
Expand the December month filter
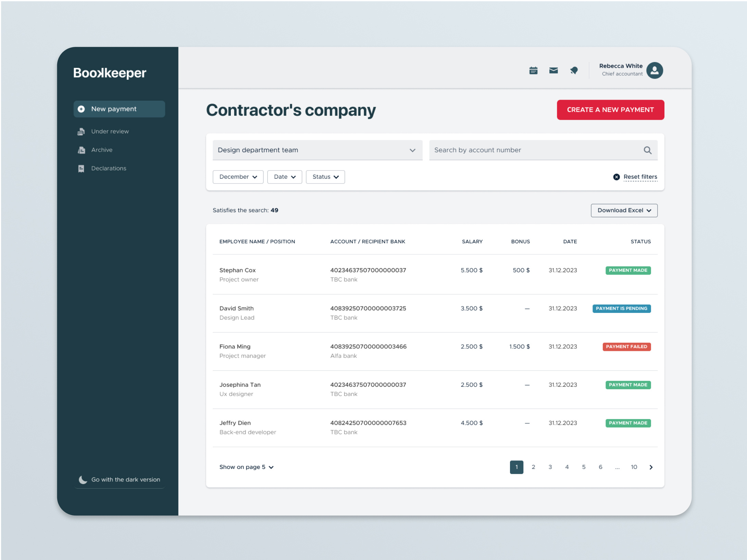pyautogui.click(x=238, y=177)
